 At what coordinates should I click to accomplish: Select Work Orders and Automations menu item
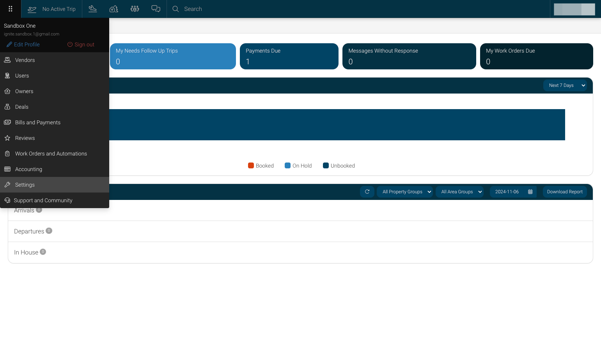click(x=55, y=154)
